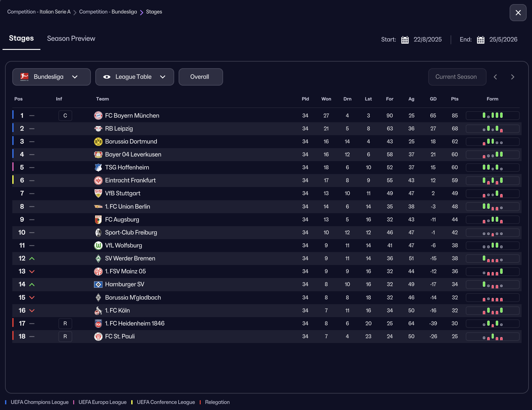The width and height of the screenshot is (532, 410).
Task: Click the VfL Wolfsburg club logo
Action: (x=98, y=245)
